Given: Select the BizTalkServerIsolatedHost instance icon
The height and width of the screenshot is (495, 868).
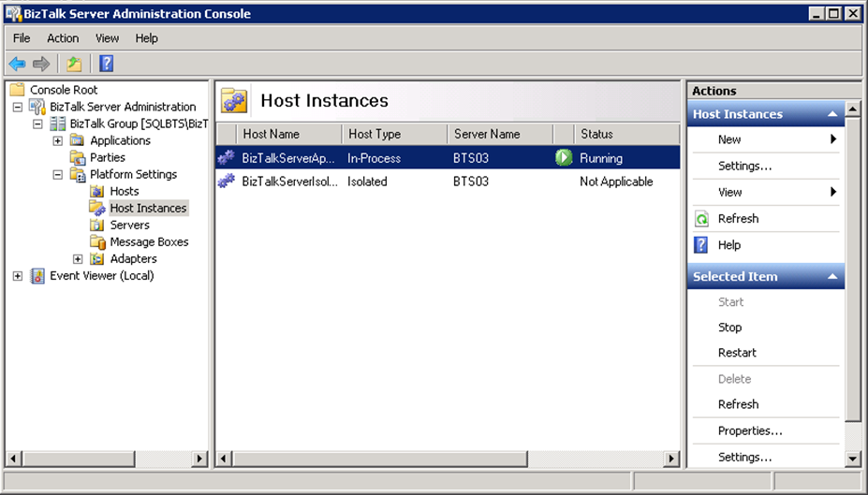Looking at the screenshot, I should 226,182.
